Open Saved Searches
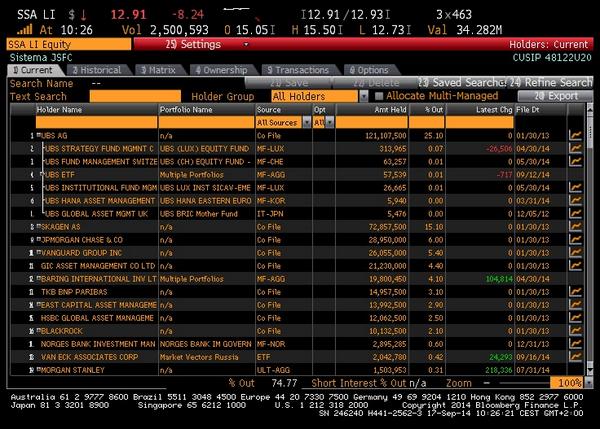 pyautogui.click(x=462, y=83)
